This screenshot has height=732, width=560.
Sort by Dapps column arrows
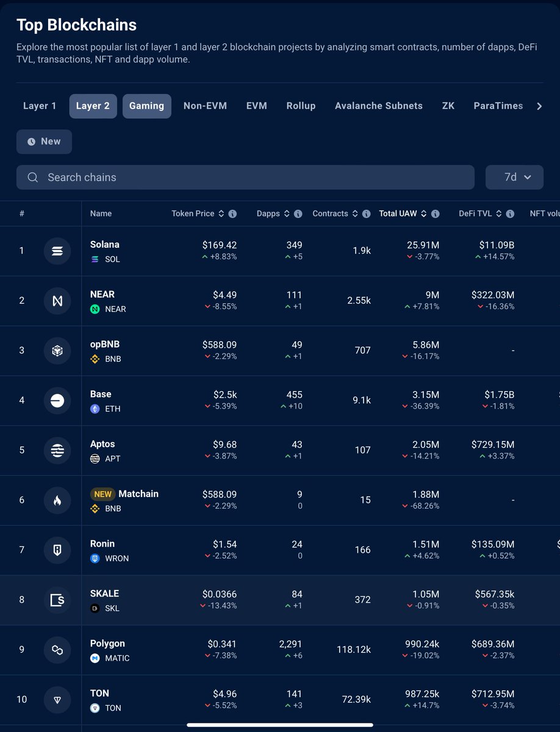point(287,214)
